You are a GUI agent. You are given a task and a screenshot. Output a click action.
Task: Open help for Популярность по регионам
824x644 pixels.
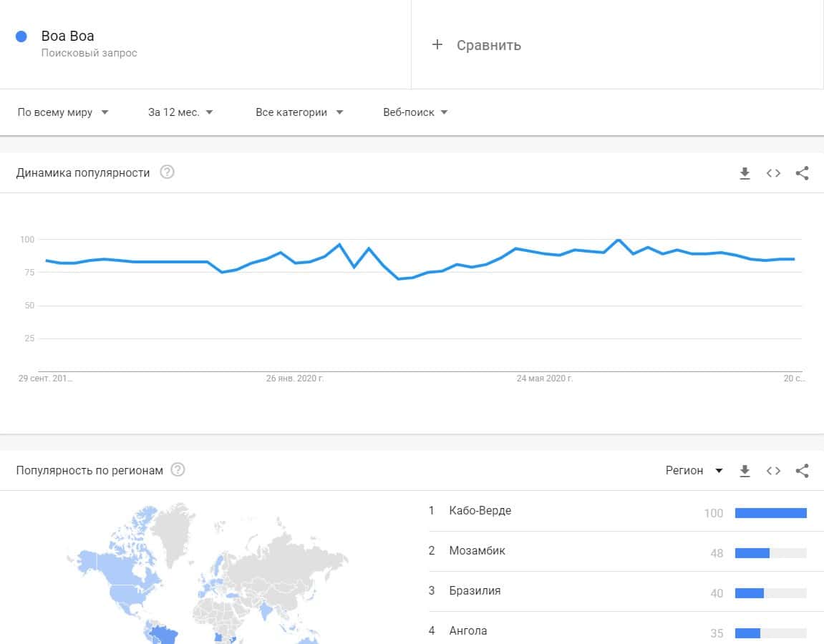(x=178, y=470)
